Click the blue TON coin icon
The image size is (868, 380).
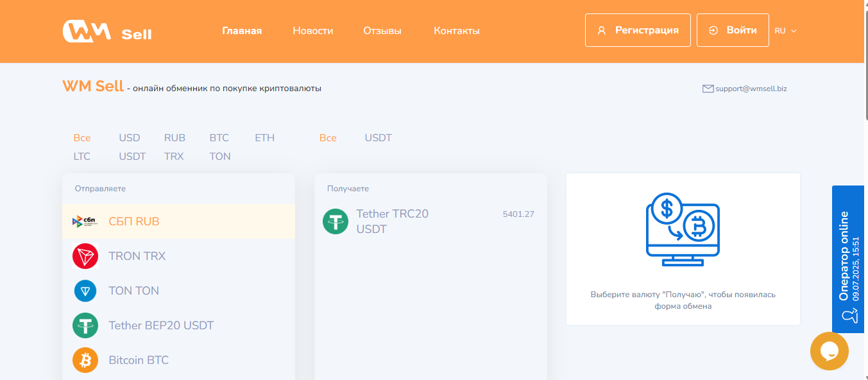pos(85,291)
